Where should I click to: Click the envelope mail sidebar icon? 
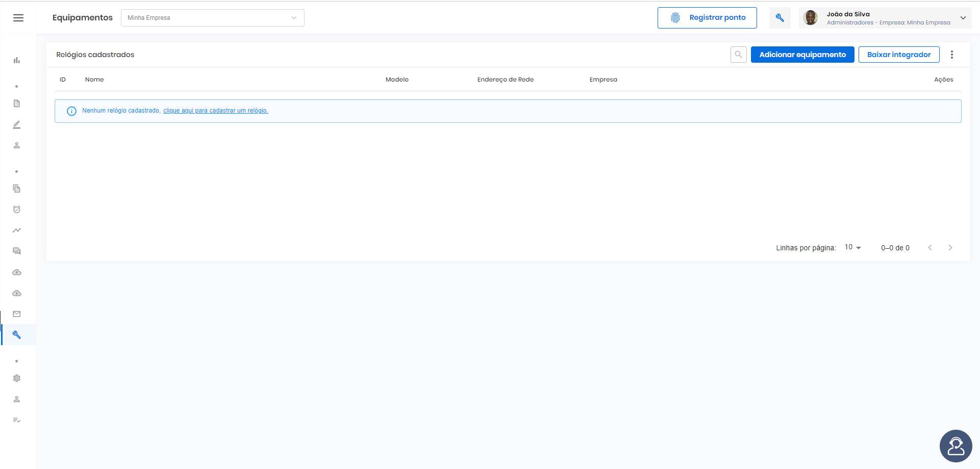17,314
